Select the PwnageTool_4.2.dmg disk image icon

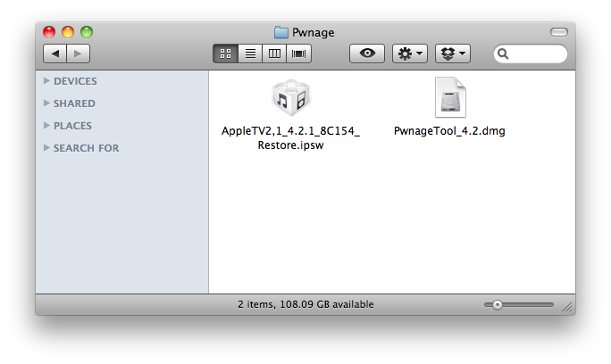(x=449, y=97)
